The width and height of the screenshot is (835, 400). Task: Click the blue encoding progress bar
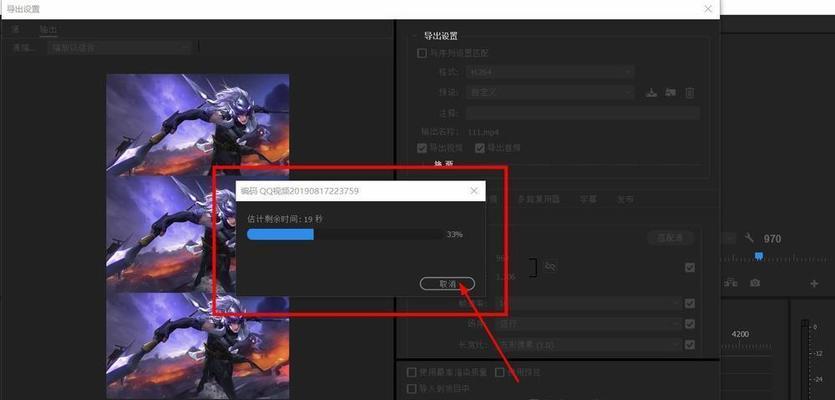[281, 234]
